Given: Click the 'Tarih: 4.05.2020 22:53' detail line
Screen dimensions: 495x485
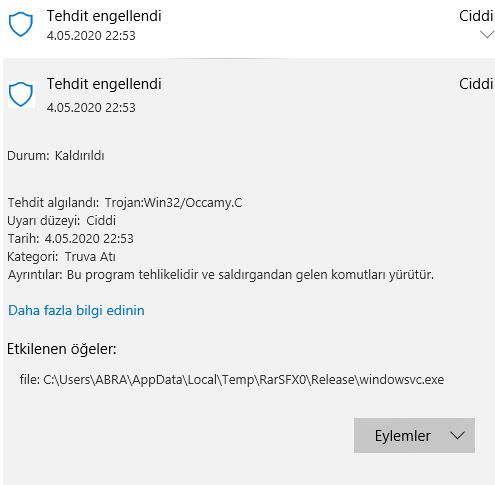Looking at the screenshot, I should pos(70,239).
